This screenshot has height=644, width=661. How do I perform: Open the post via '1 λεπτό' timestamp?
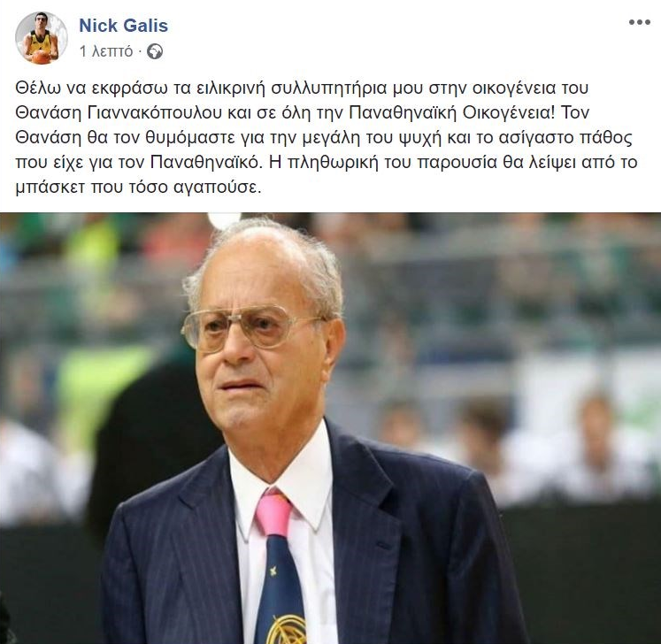pos(106,51)
